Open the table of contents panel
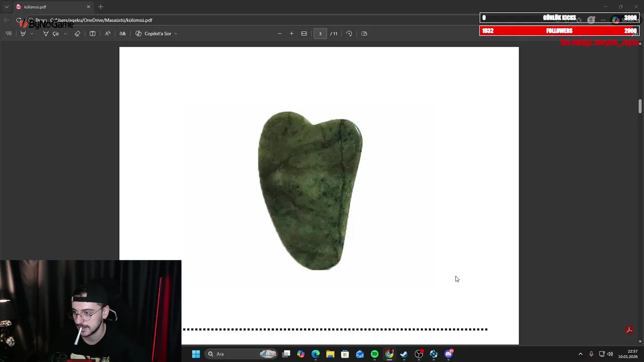 9,34
